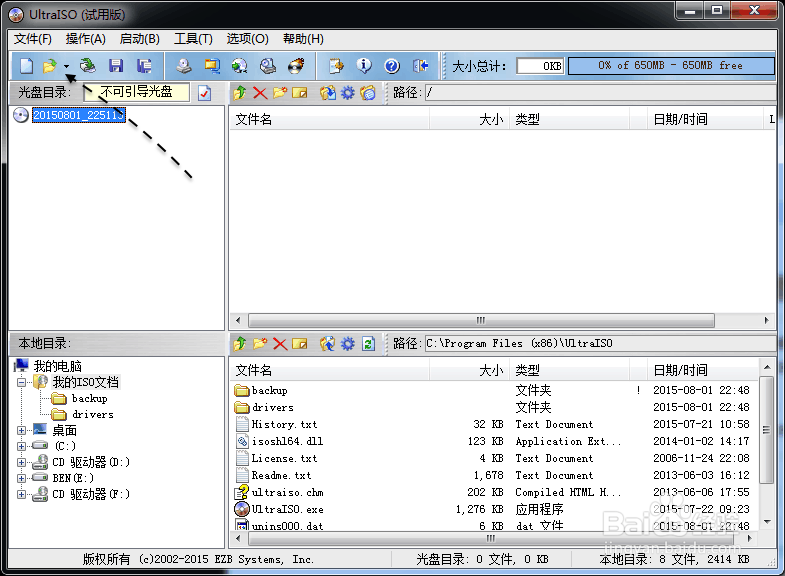The image size is (785, 576).
Task: Select isoshl64.dll in local file list
Action: point(287,441)
